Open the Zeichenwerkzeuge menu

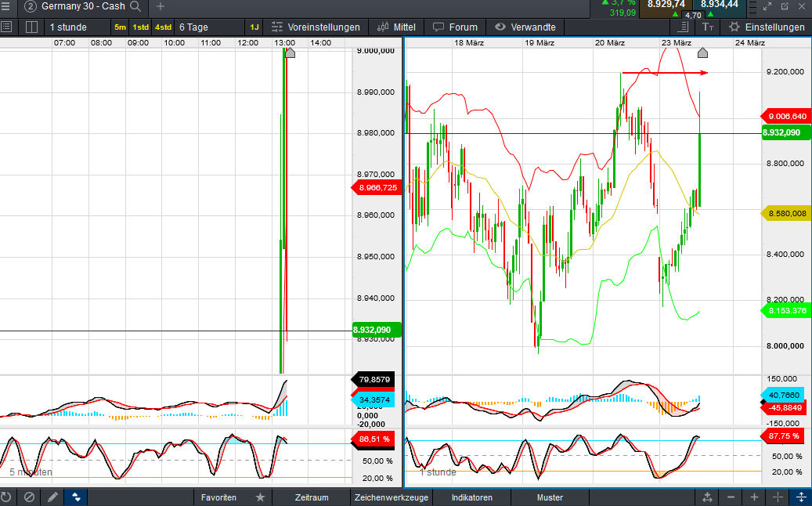coord(392,497)
